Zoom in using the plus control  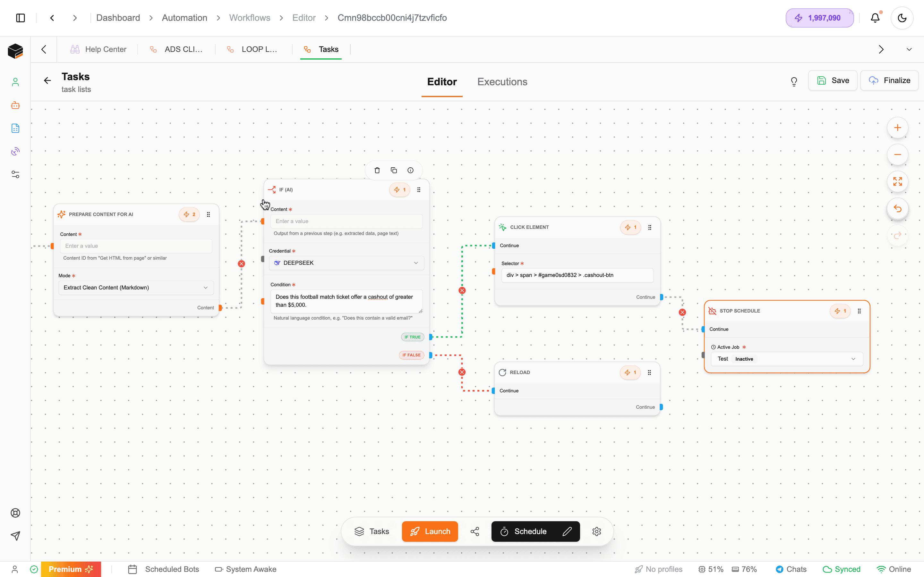[x=898, y=128]
